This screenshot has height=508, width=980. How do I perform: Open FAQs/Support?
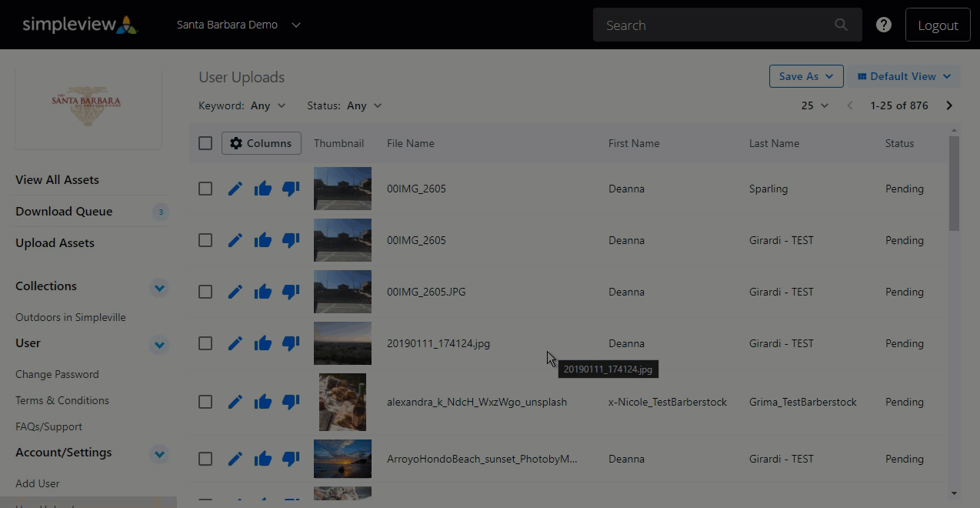48,426
